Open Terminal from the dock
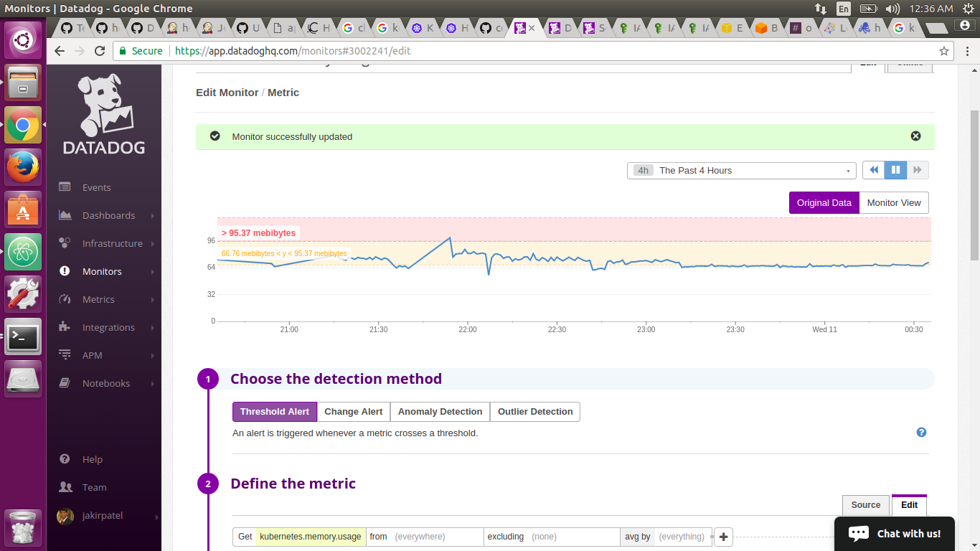980x551 pixels. [23, 336]
